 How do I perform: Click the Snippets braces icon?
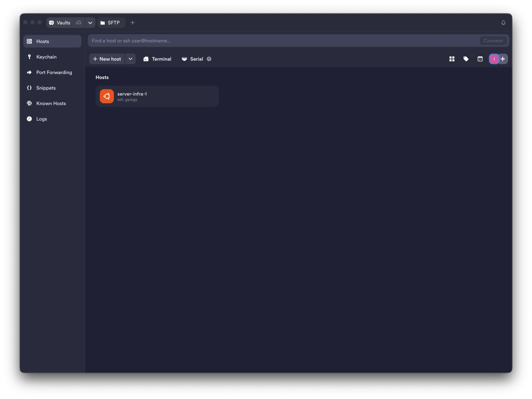point(29,88)
